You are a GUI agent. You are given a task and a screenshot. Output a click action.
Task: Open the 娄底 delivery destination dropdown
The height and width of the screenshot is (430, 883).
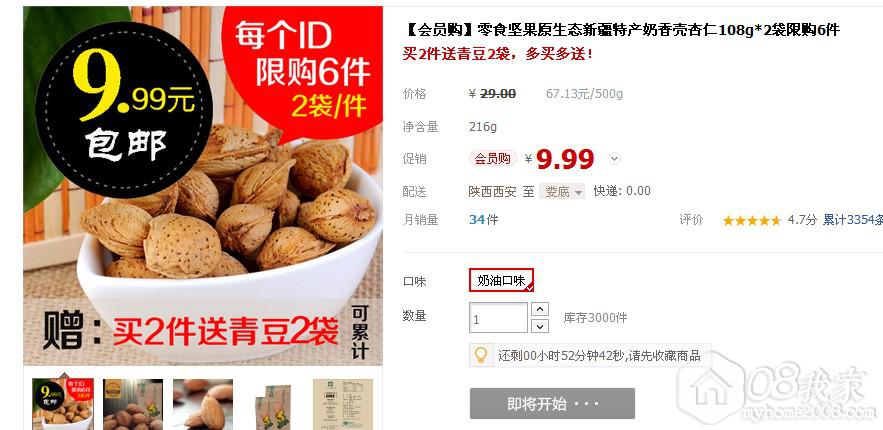[x=562, y=191]
